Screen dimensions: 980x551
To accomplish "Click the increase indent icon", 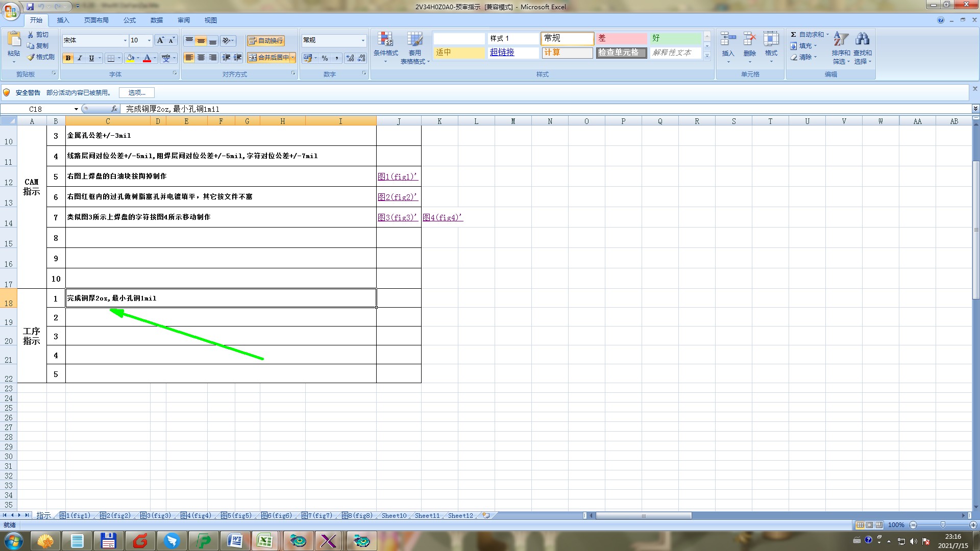I will [238, 58].
